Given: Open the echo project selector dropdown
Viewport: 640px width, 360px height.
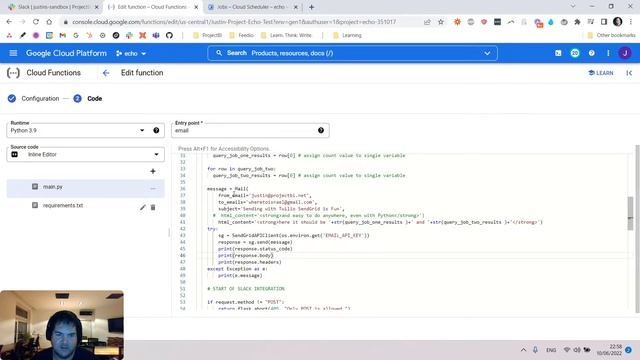Looking at the screenshot, I should coord(131,53).
